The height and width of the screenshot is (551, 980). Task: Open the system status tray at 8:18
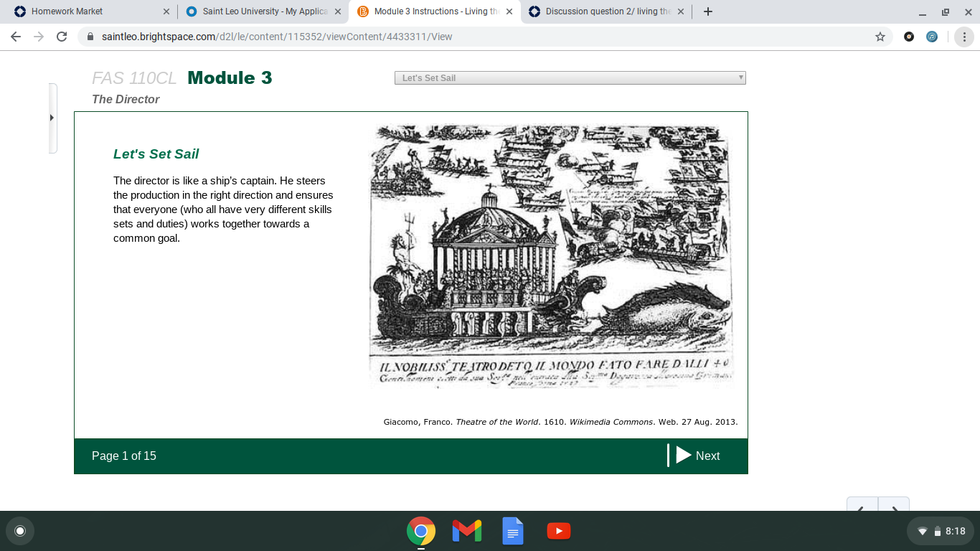click(941, 531)
